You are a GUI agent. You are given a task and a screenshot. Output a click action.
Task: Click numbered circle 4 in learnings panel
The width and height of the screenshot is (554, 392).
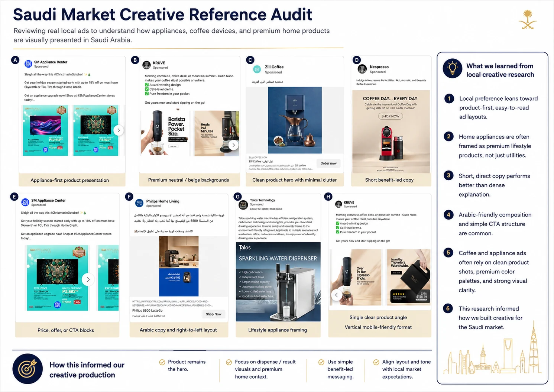tap(448, 214)
